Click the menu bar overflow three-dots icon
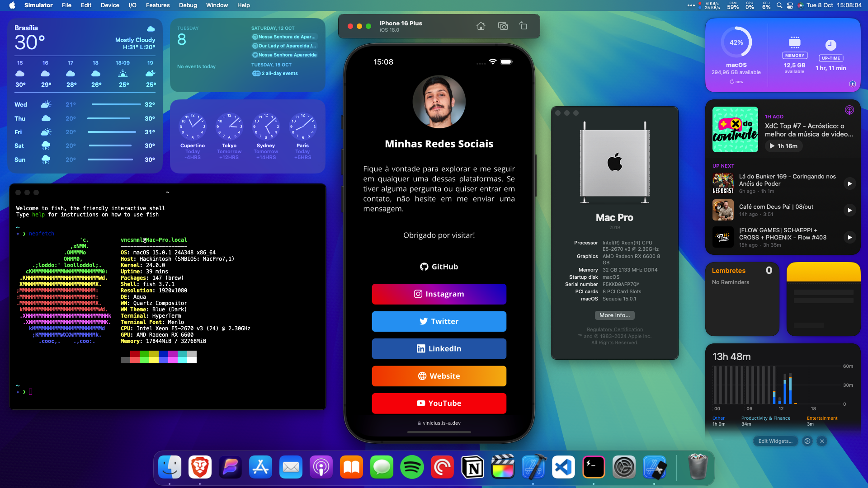The height and width of the screenshot is (488, 868). click(x=691, y=5)
